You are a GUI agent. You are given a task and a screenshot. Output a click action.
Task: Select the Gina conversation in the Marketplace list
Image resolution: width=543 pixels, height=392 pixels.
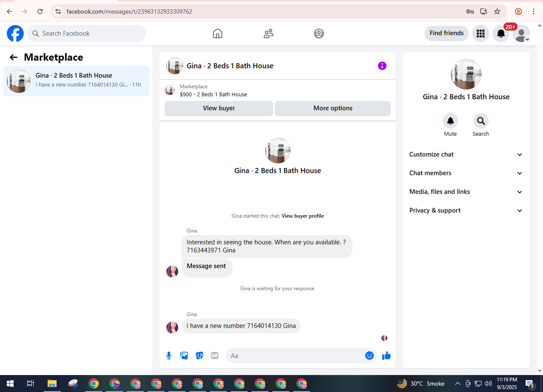point(76,81)
